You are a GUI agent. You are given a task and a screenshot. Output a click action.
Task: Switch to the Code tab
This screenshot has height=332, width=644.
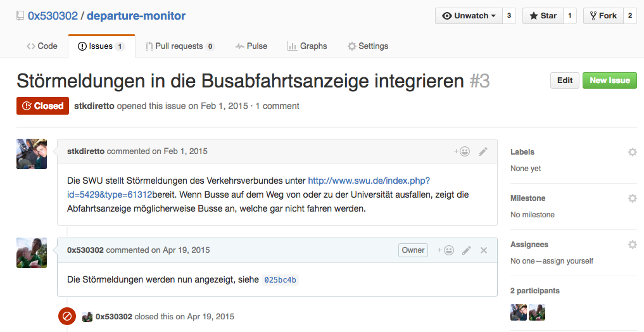pyautogui.click(x=42, y=46)
